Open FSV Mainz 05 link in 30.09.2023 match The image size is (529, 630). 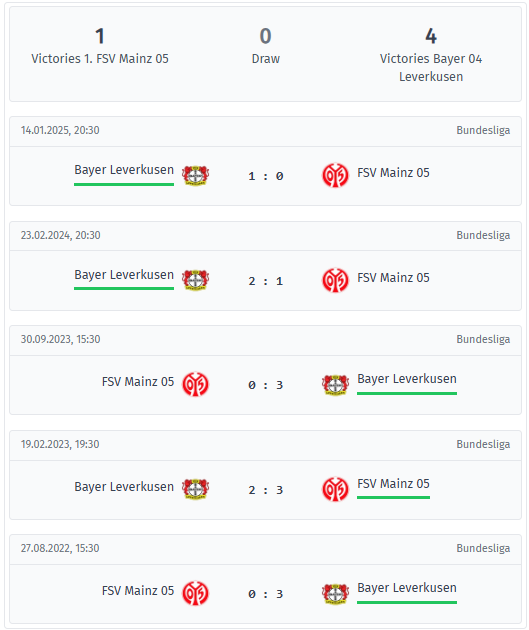(138, 381)
